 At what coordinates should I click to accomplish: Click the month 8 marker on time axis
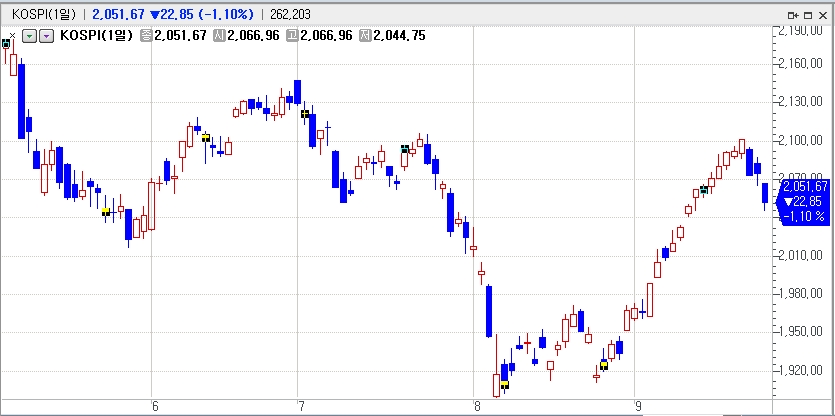pyautogui.click(x=477, y=405)
